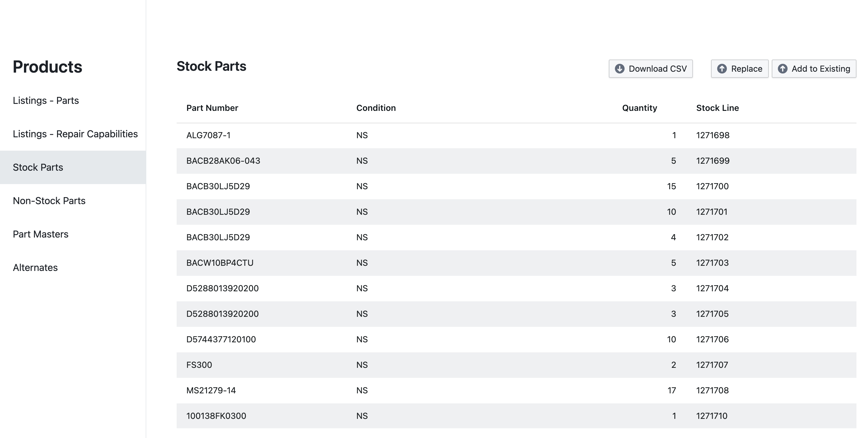Viewport: 868px width, 438px height.
Task: Click the Download CSV arrow icon
Action: pos(619,69)
